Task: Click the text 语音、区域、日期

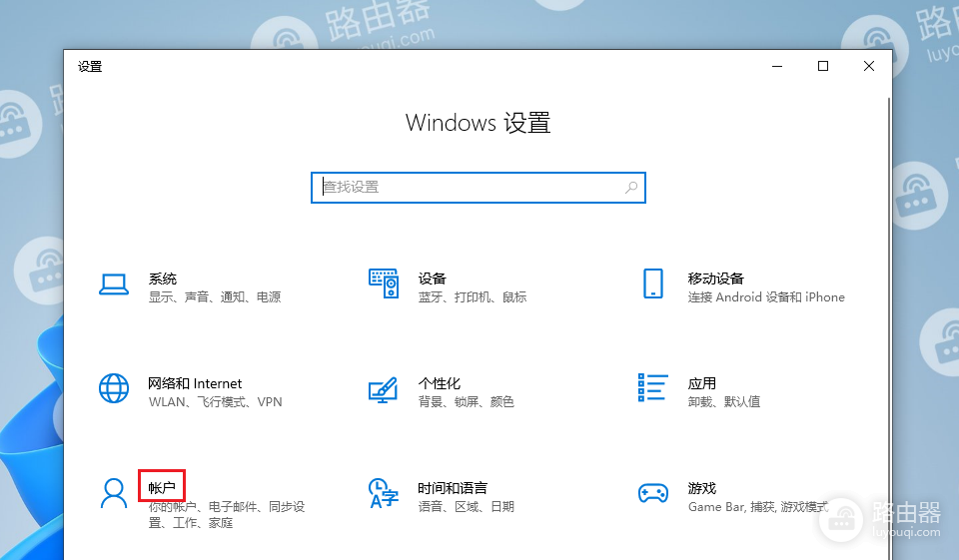Action: (467, 507)
